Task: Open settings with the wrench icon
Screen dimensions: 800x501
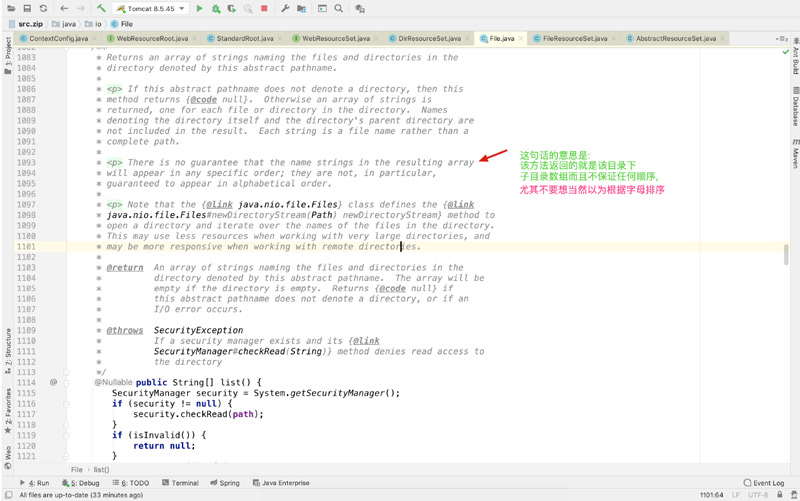Action: point(285,8)
